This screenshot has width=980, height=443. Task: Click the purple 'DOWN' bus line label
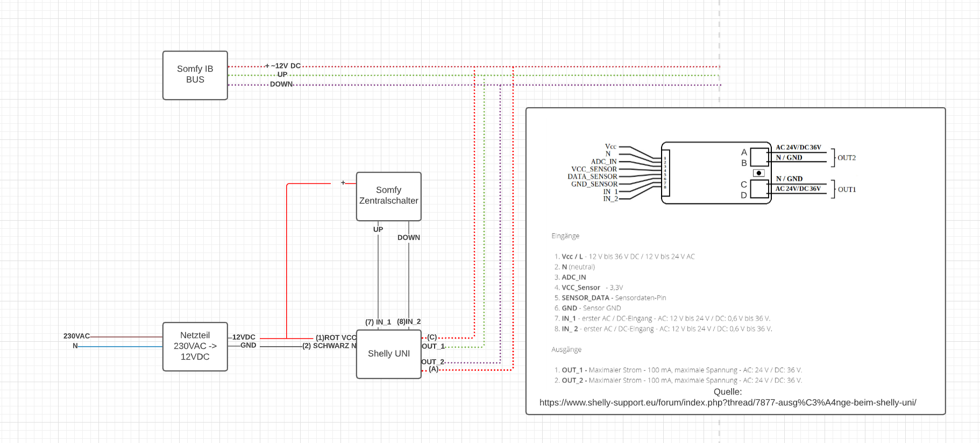pos(281,84)
